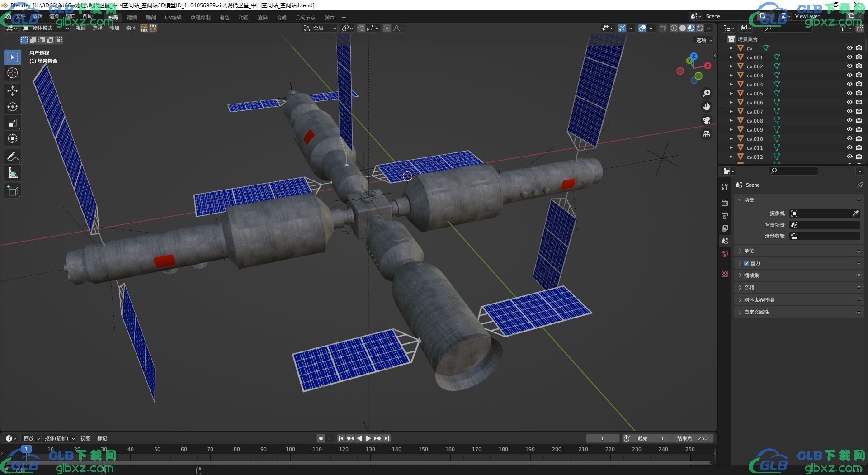Toggle the camera view icon
This screenshot has height=475, width=868.
coord(706,120)
